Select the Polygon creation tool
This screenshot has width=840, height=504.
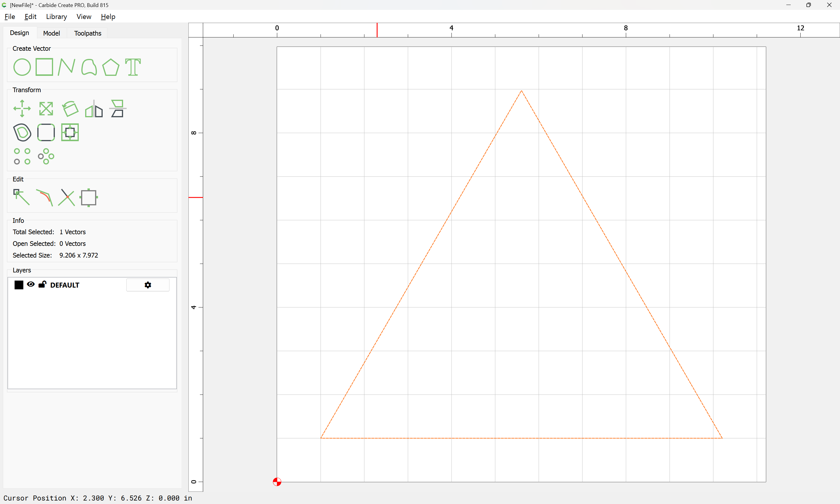tap(111, 67)
